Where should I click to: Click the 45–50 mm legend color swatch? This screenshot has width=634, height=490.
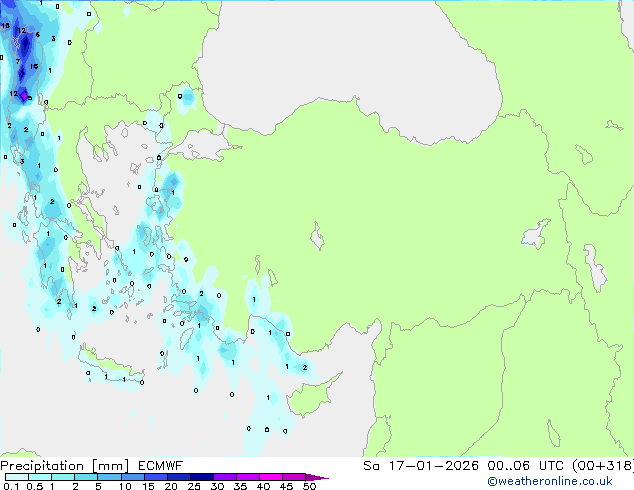point(294,477)
